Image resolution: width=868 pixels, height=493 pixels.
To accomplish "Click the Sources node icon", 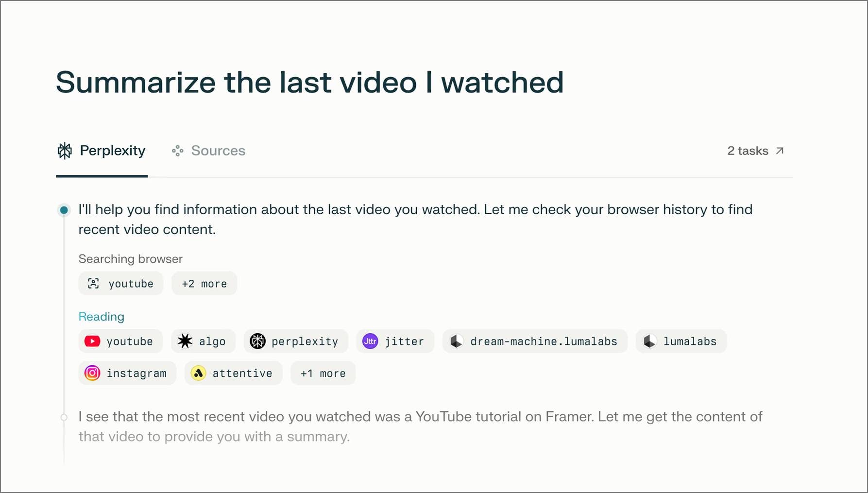I will click(178, 151).
